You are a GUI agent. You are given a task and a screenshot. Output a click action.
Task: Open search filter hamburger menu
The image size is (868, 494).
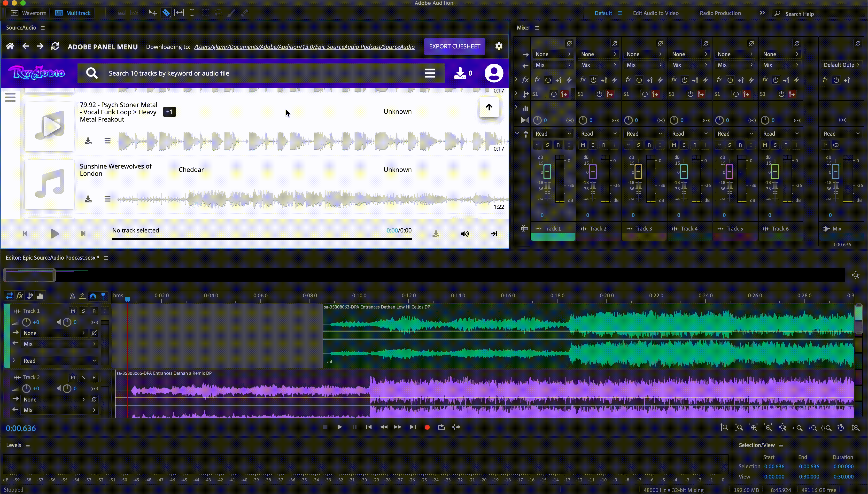tap(430, 73)
